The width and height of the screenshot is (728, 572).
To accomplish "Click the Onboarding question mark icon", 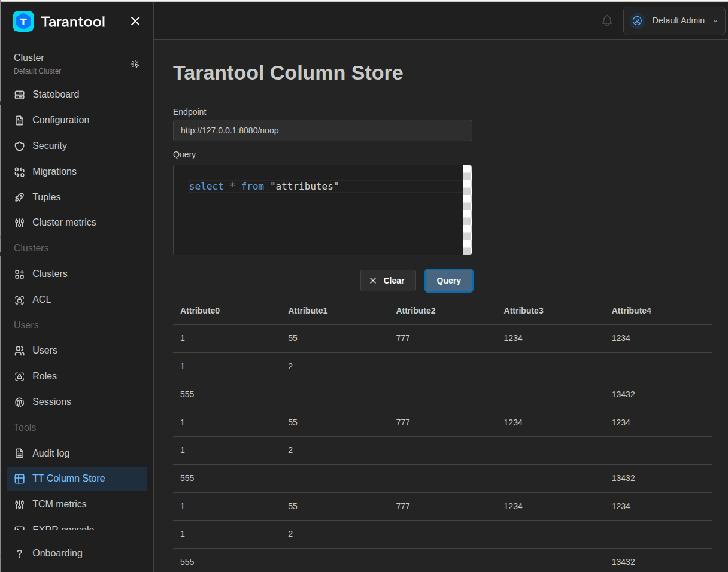I will [20, 553].
